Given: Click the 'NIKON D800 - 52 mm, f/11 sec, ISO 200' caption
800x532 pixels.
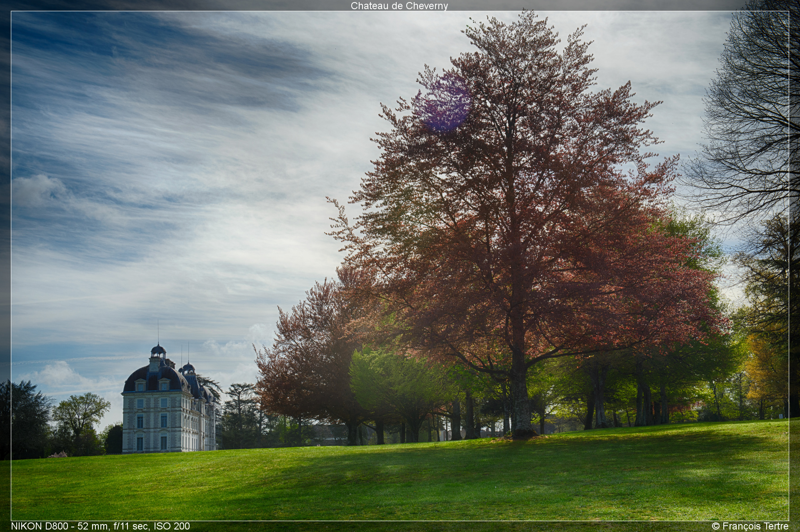Looking at the screenshot, I should coord(100,526).
